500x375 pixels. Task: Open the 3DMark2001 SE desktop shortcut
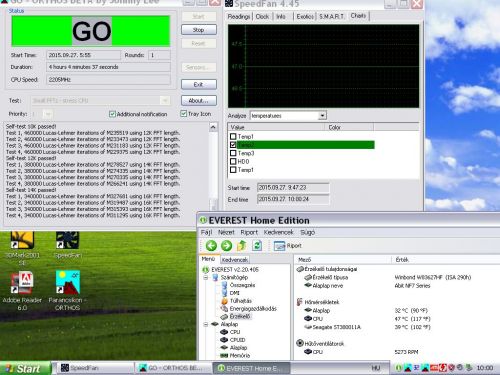pyautogui.click(x=22, y=248)
